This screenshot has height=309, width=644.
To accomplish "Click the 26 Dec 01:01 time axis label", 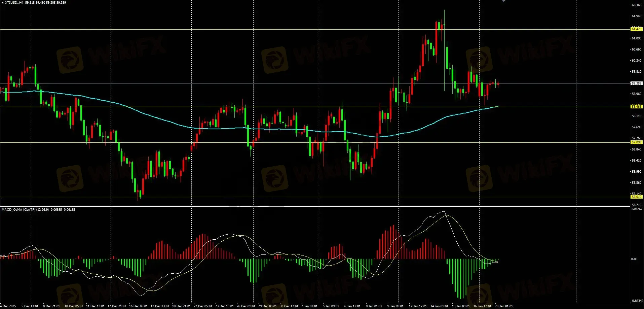I will pyautogui.click(x=246, y=306).
